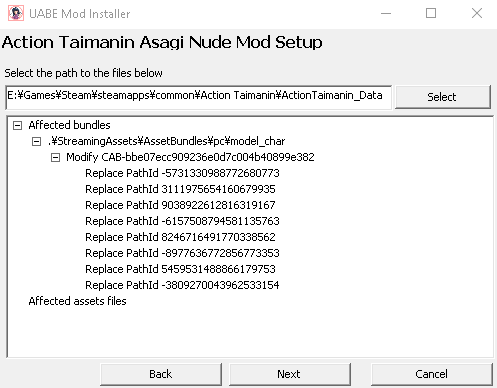Click the Select path button
This screenshot has height=388, width=497.
pos(443,97)
